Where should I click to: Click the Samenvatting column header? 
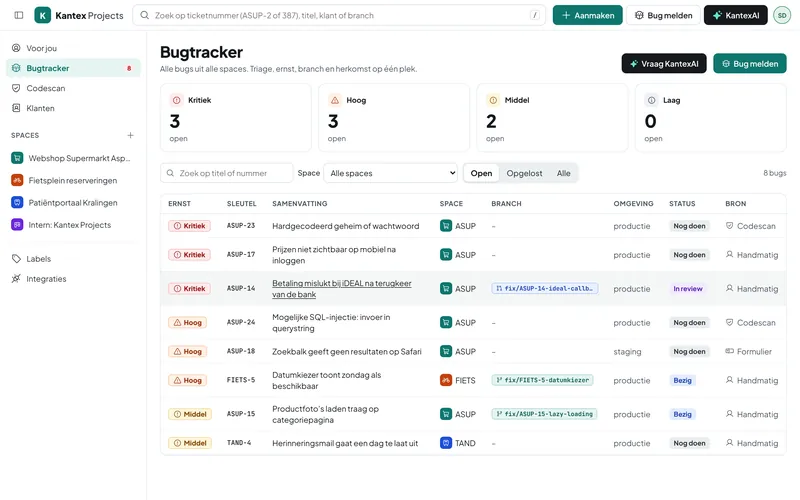[300, 204]
